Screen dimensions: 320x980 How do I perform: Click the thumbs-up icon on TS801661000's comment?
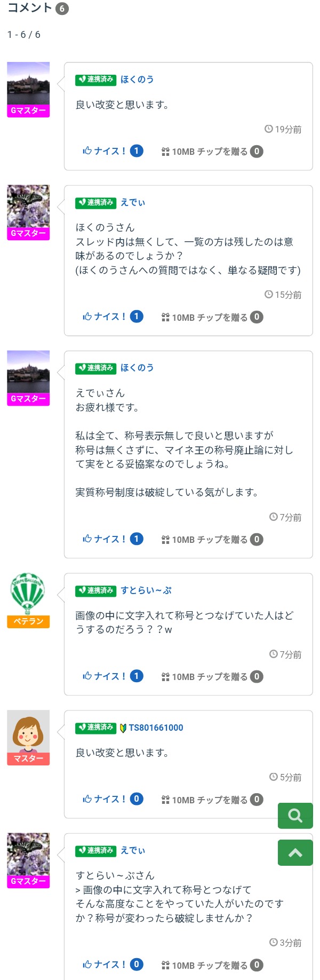(x=87, y=799)
